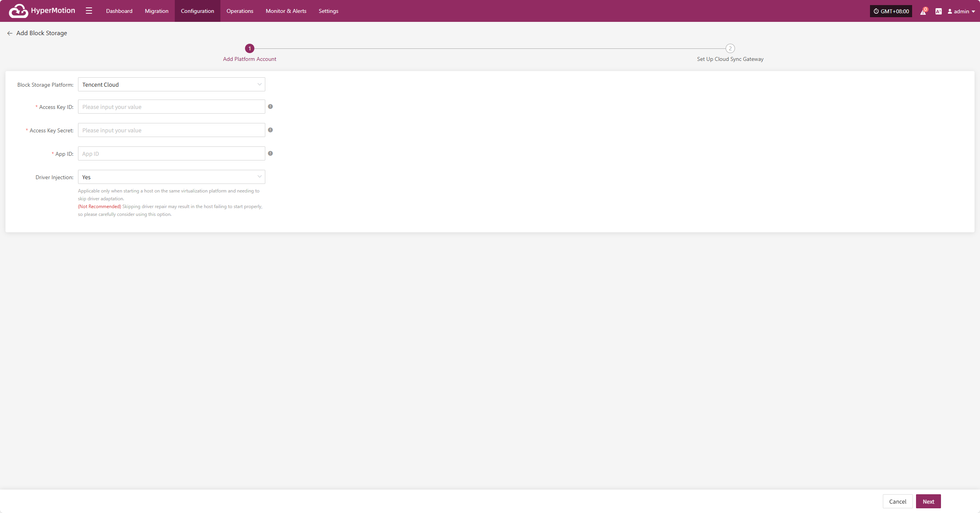Open the Dashboard menu
This screenshot has height=513, width=980.
tap(119, 11)
